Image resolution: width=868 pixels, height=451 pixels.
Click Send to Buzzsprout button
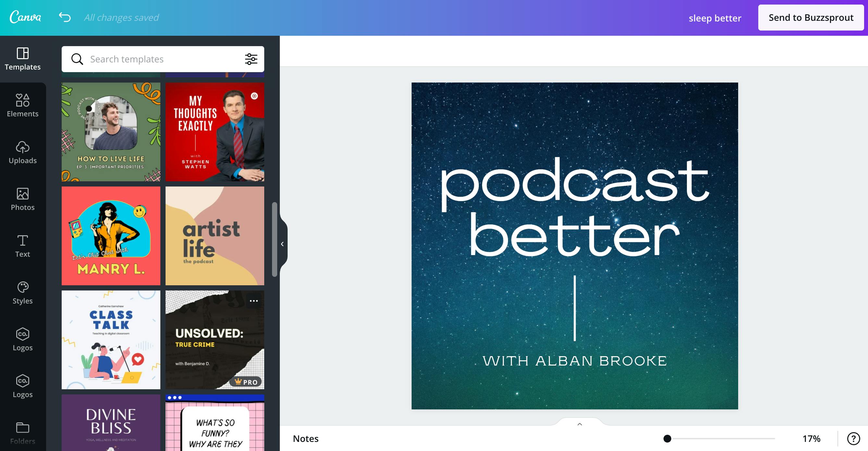pos(810,17)
